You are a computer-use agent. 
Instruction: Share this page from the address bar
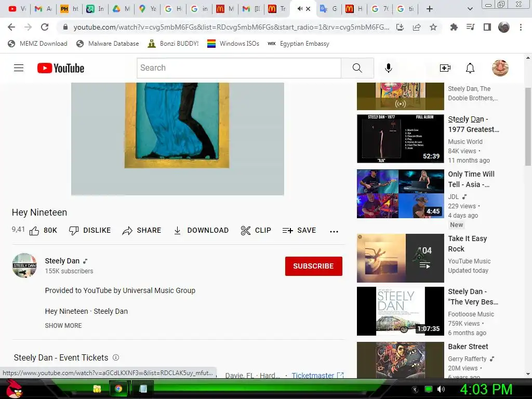(x=417, y=27)
